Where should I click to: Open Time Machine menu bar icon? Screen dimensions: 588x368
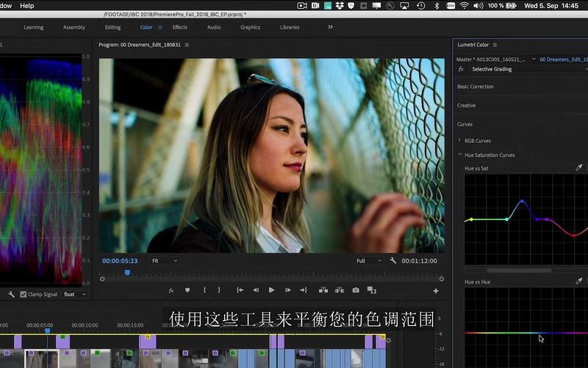click(x=420, y=6)
